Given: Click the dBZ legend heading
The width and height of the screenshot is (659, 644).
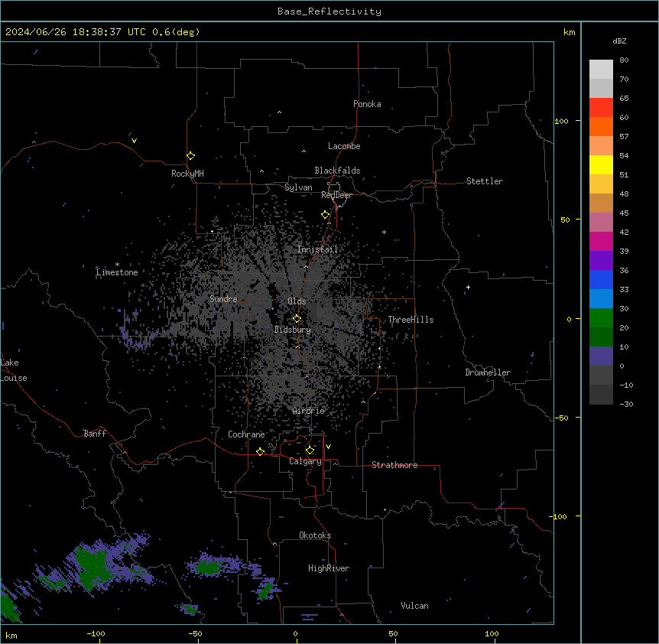Looking at the screenshot, I should (619, 41).
